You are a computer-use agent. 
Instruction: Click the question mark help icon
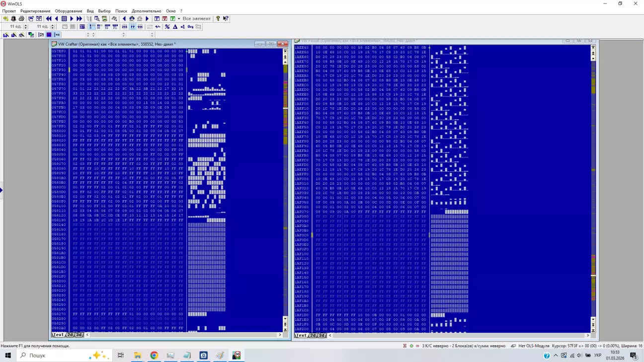tap(218, 18)
